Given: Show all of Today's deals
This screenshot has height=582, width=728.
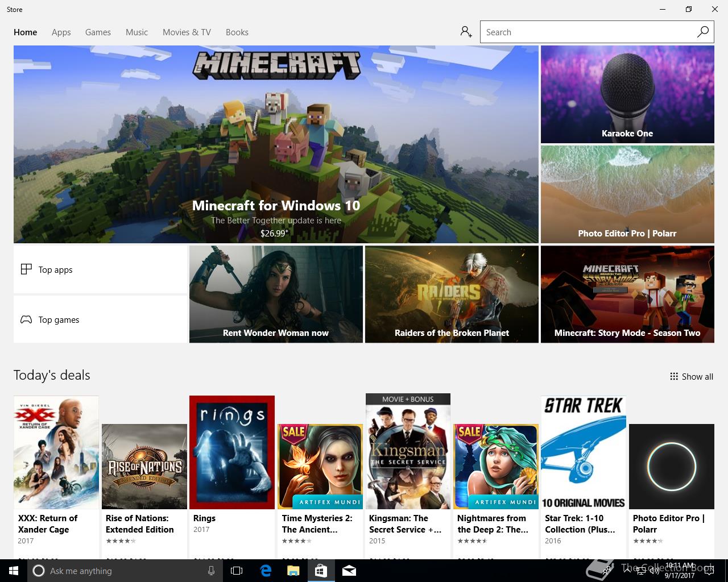Looking at the screenshot, I should [x=692, y=376].
